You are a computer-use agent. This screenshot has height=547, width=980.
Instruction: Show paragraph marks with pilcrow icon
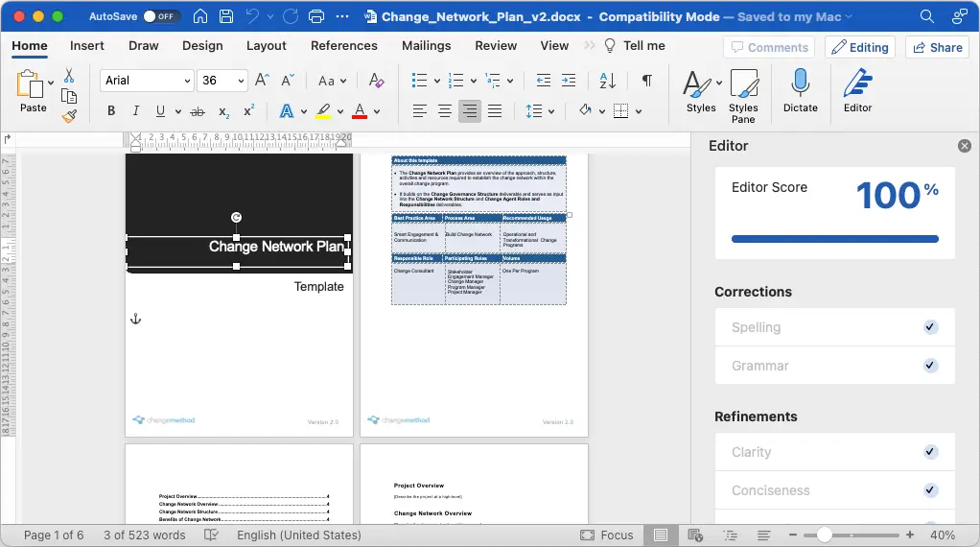[x=647, y=81]
